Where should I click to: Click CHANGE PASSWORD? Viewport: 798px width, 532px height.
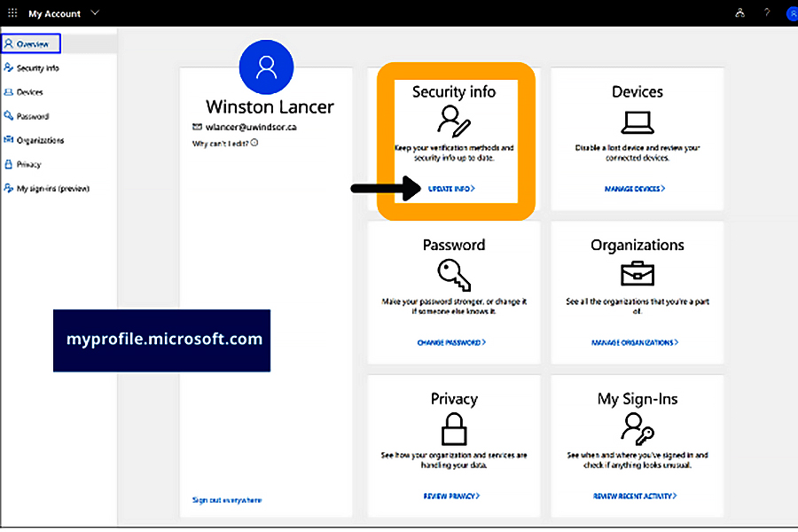point(453,342)
